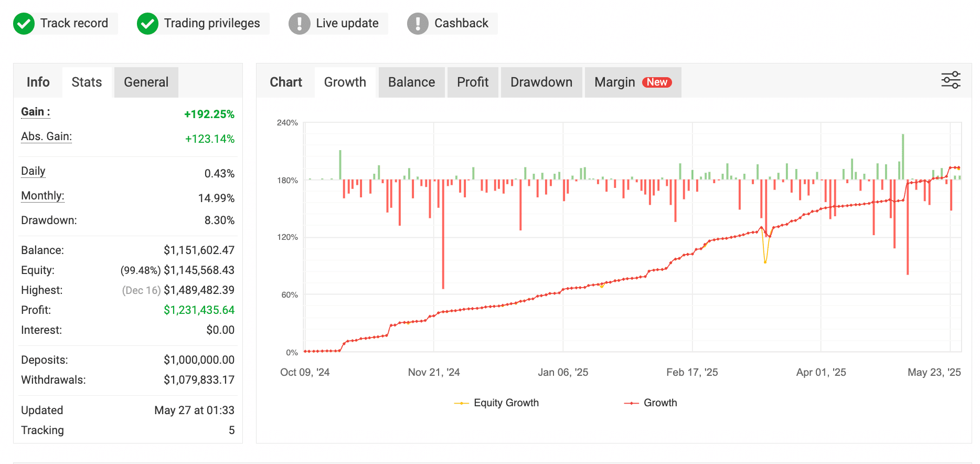This screenshot has height=464, width=980.
Task: Click the red New badge on Margin
Action: pyautogui.click(x=657, y=82)
